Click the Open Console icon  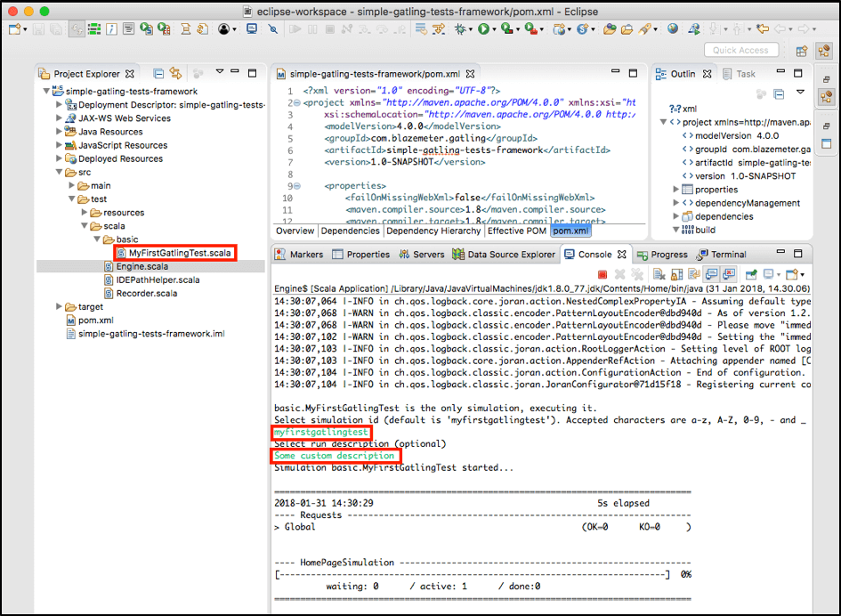click(792, 275)
